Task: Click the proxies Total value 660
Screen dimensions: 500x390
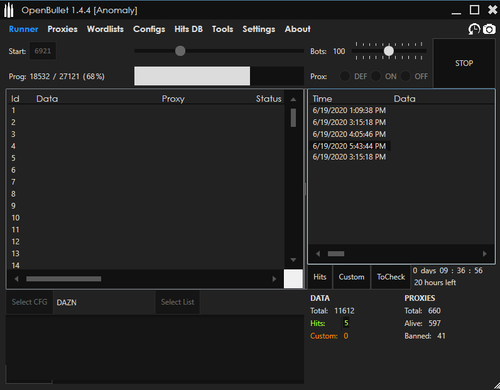Action: tap(434, 311)
